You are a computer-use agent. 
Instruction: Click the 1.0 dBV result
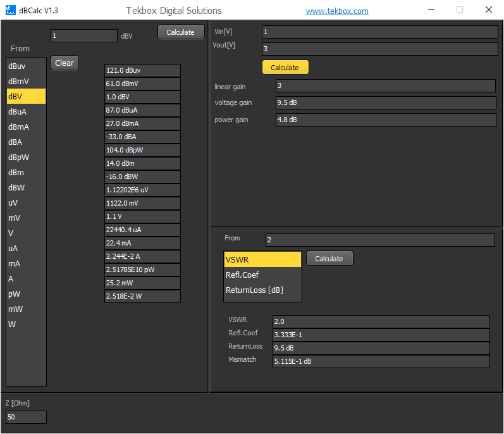pyautogui.click(x=142, y=97)
